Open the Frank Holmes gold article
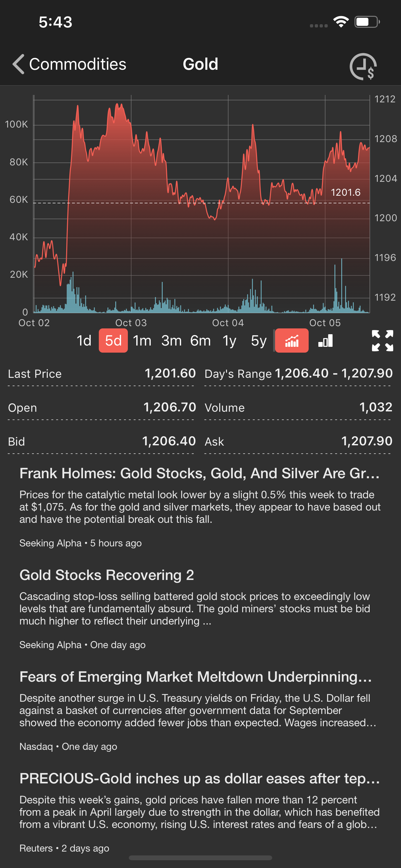Screen dimensions: 401x868 click(200, 473)
